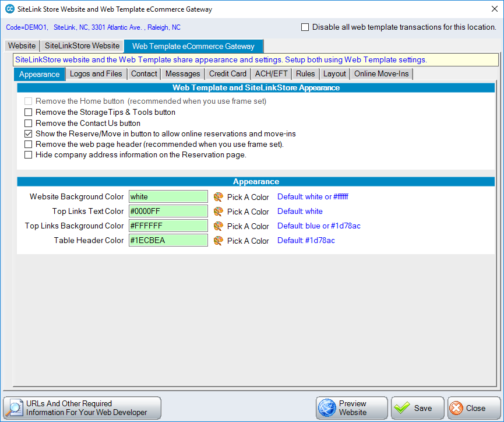Click 'Web Template and SiteLinkStore Appearance' header
The width and height of the screenshot is (504, 422).
[x=256, y=88]
